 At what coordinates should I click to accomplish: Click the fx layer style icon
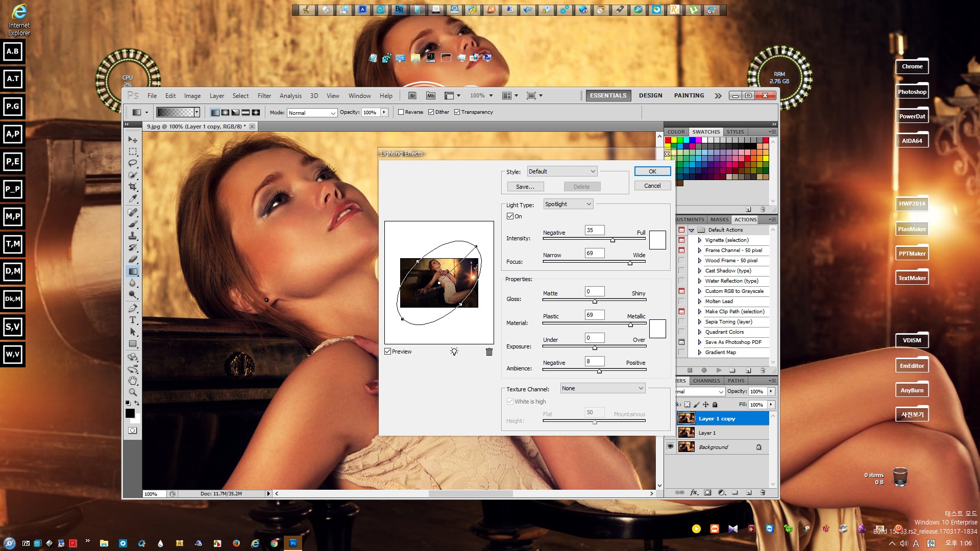[x=694, y=492]
